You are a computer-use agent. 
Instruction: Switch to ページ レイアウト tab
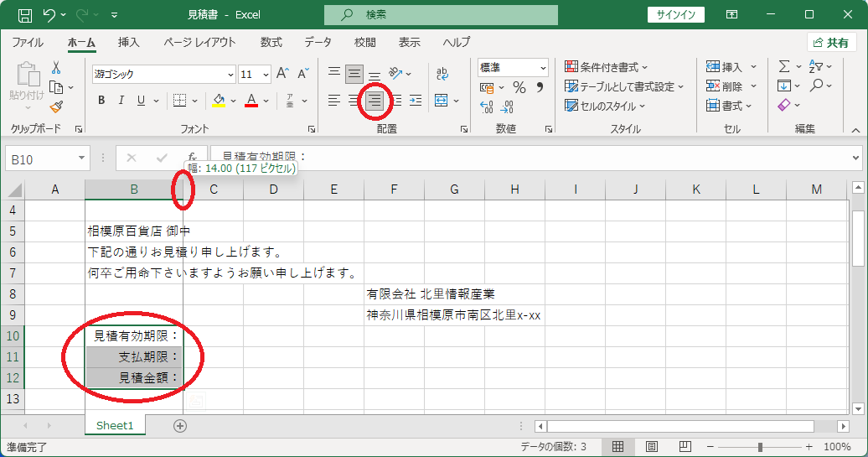click(199, 43)
